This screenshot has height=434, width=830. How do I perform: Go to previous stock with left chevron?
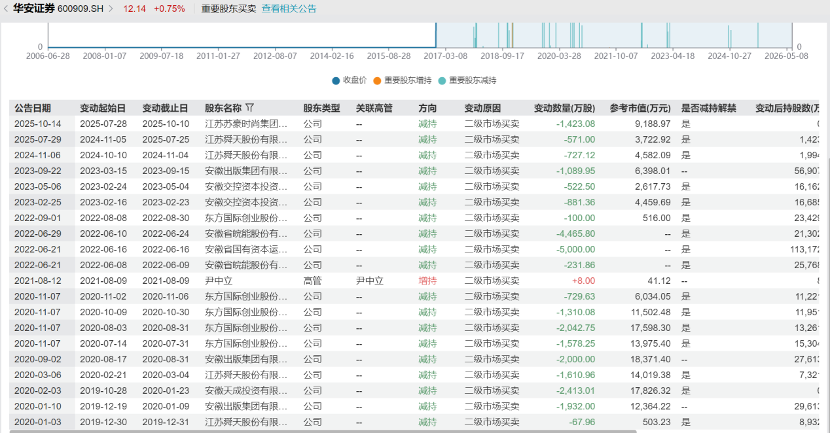(x=5, y=9)
